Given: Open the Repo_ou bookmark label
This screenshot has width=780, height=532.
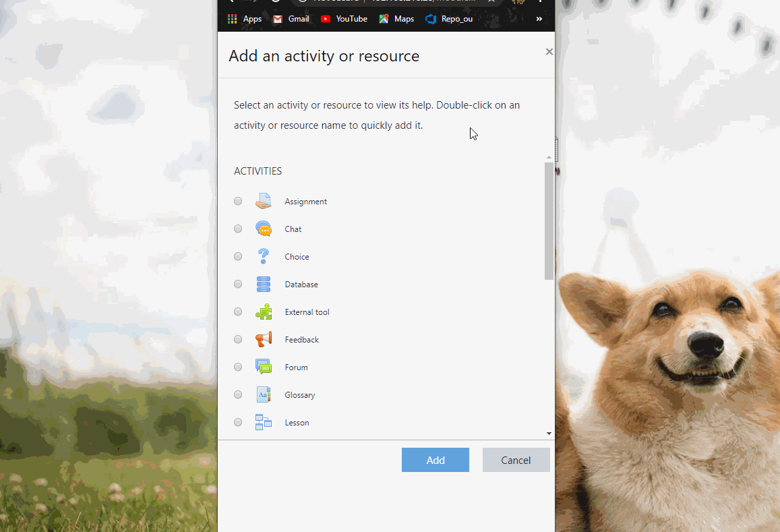Looking at the screenshot, I should pyautogui.click(x=457, y=19).
